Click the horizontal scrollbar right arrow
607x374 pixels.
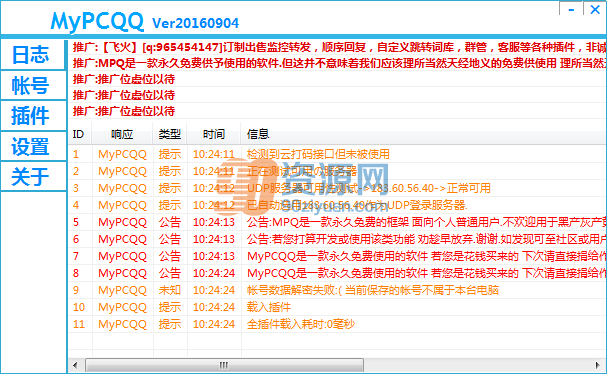598,365
